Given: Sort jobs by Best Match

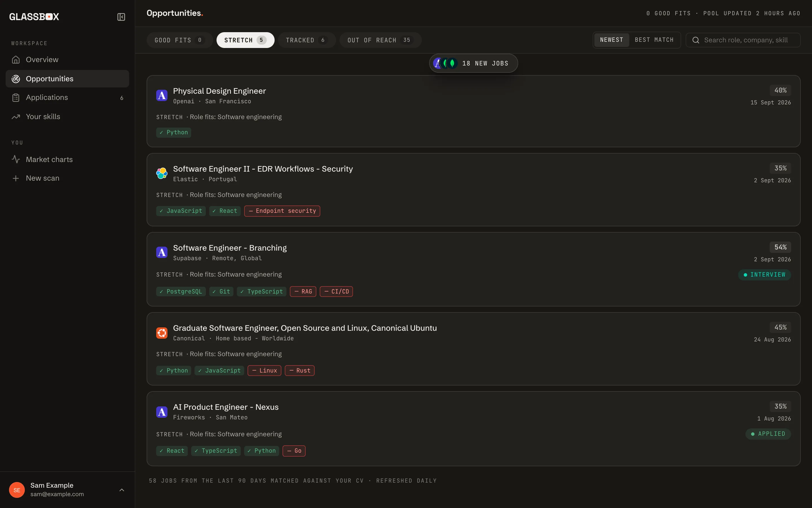Looking at the screenshot, I should coord(654,40).
